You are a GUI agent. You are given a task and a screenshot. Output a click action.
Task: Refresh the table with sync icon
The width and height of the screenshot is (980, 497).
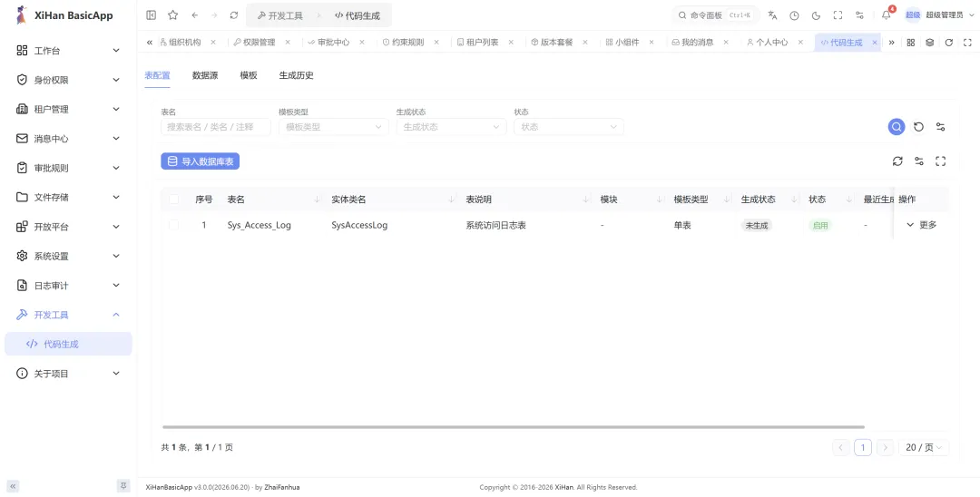(897, 161)
